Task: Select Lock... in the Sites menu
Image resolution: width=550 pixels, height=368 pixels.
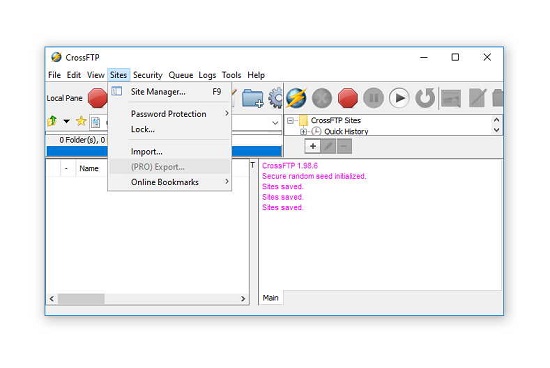Action: click(169, 129)
